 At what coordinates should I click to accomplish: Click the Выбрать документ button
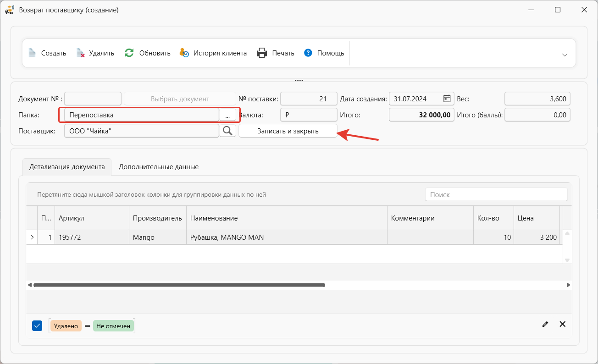click(x=180, y=99)
